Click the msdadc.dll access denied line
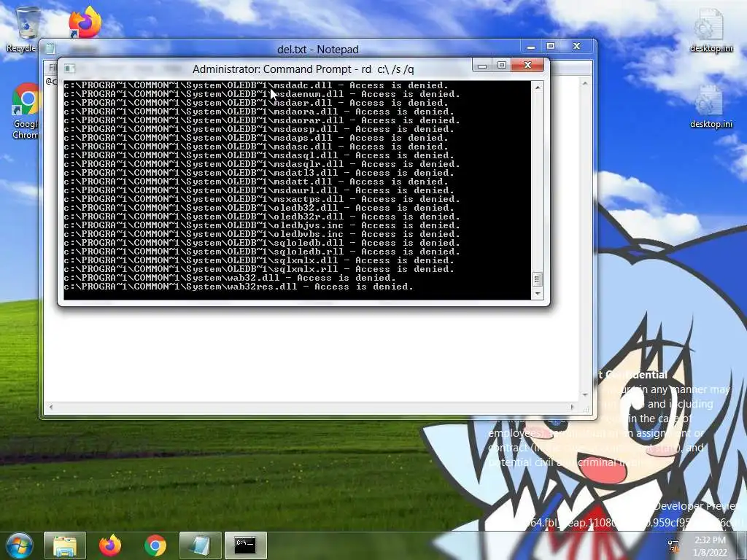 [256, 86]
